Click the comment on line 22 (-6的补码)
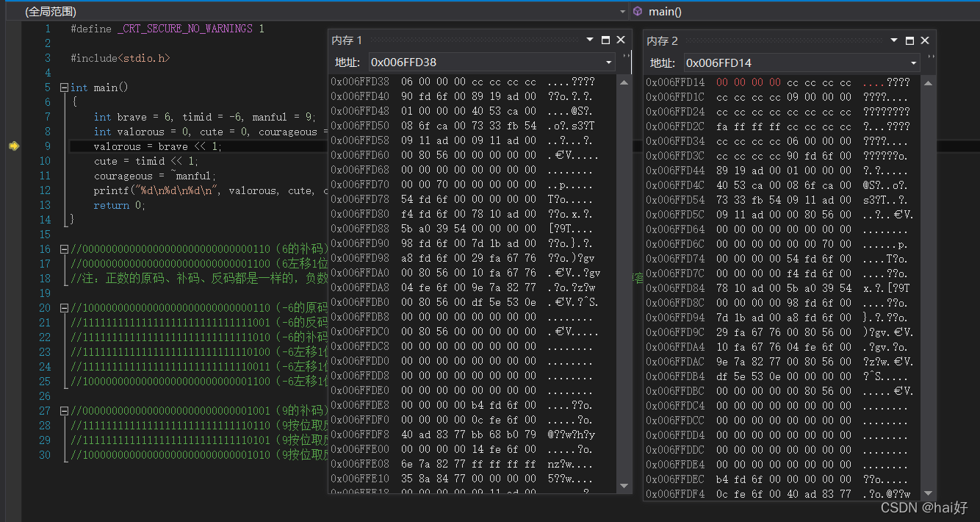Screen dimensions: 980x522 198,337
